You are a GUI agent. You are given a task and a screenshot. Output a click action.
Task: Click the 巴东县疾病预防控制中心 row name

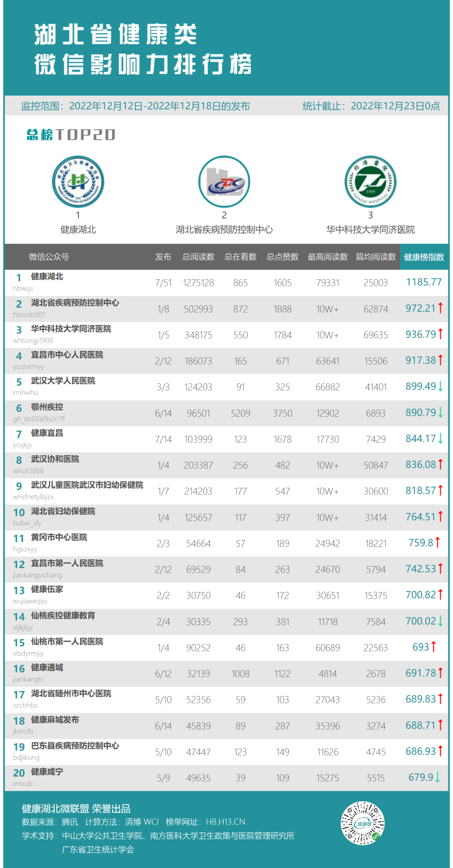pos(75,746)
